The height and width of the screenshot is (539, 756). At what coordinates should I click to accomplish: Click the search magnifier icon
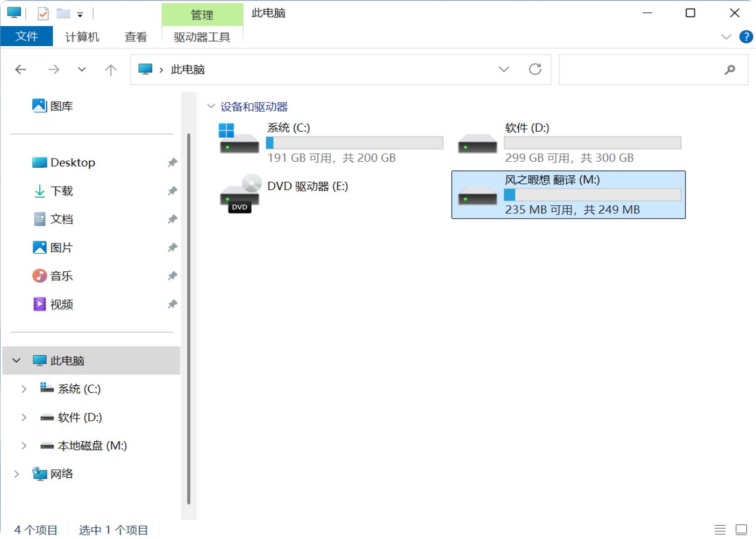click(x=730, y=70)
